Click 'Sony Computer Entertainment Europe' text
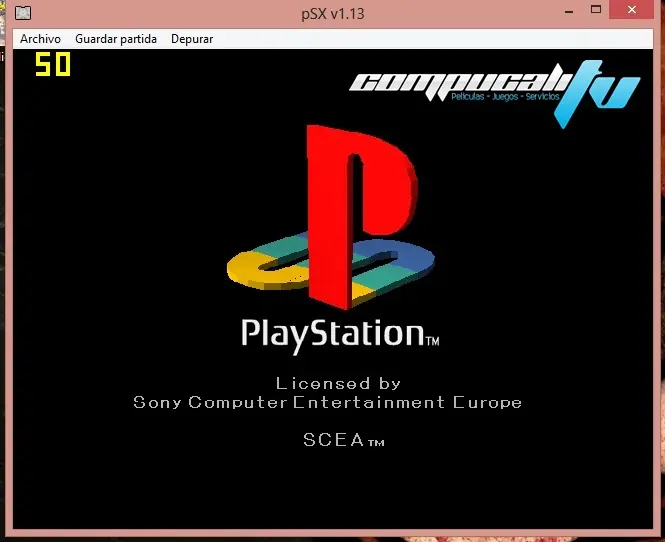The width and height of the screenshot is (665, 542). 327,402
